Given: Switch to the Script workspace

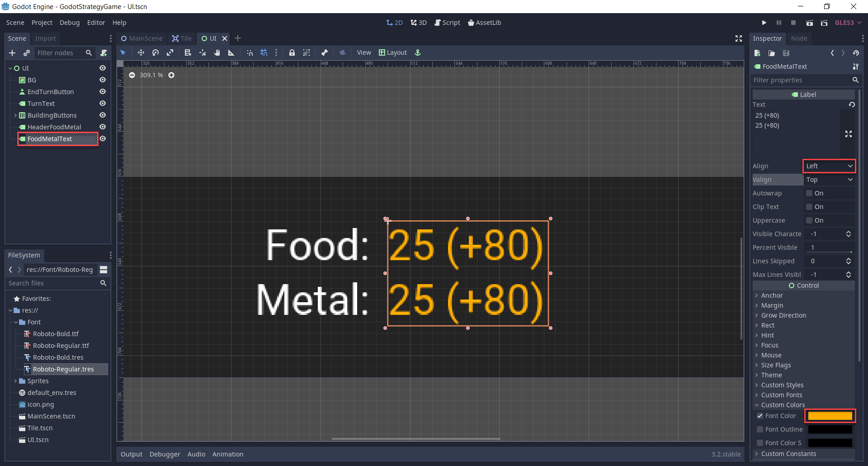Looking at the screenshot, I should 447,23.
